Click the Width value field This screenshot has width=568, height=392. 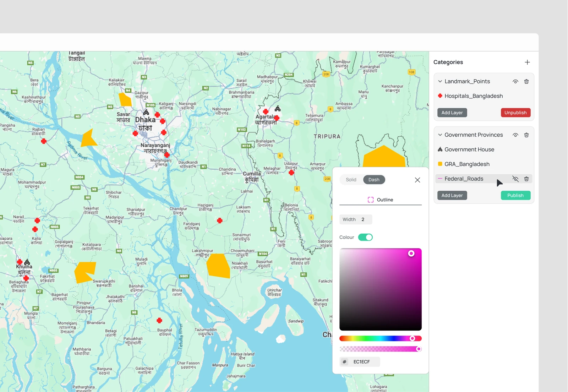click(356, 219)
